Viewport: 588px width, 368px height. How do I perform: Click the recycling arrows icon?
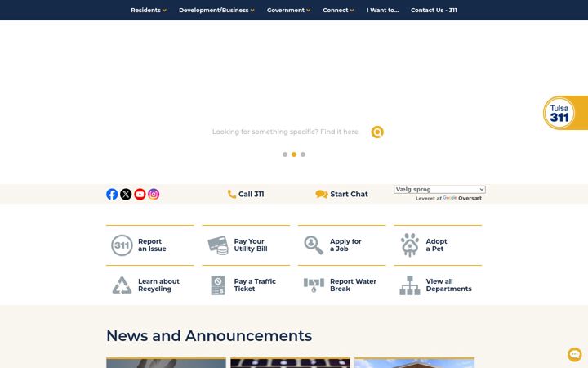[x=122, y=285]
